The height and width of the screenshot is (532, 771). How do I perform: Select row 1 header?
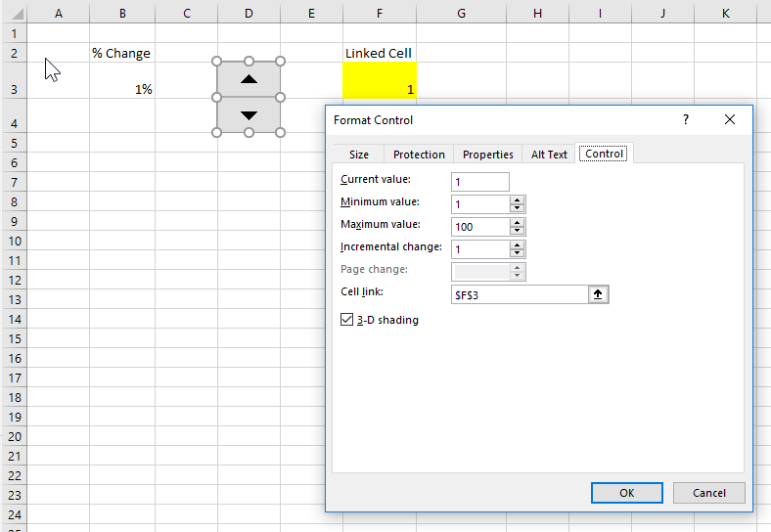(x=15, y=33)
